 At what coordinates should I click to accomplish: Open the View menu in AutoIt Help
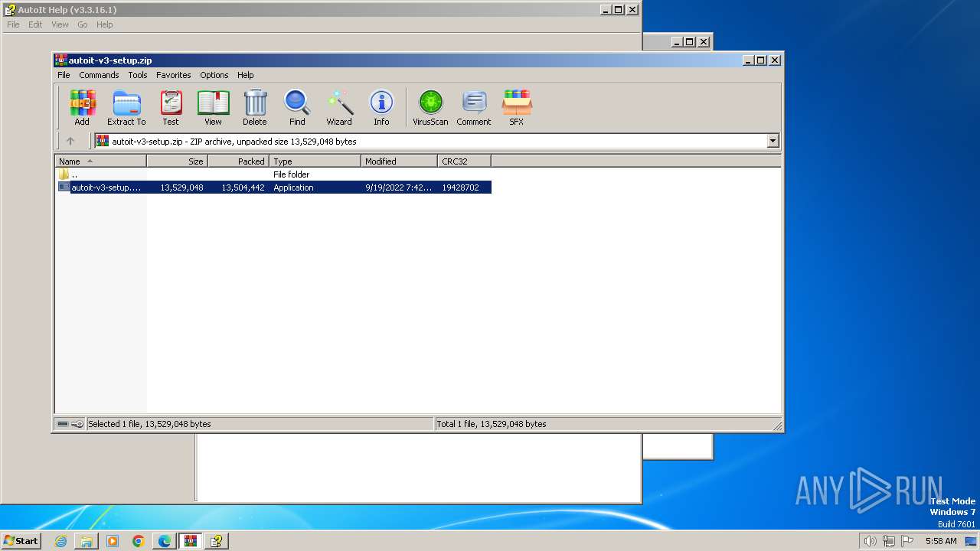pos(60,24)
